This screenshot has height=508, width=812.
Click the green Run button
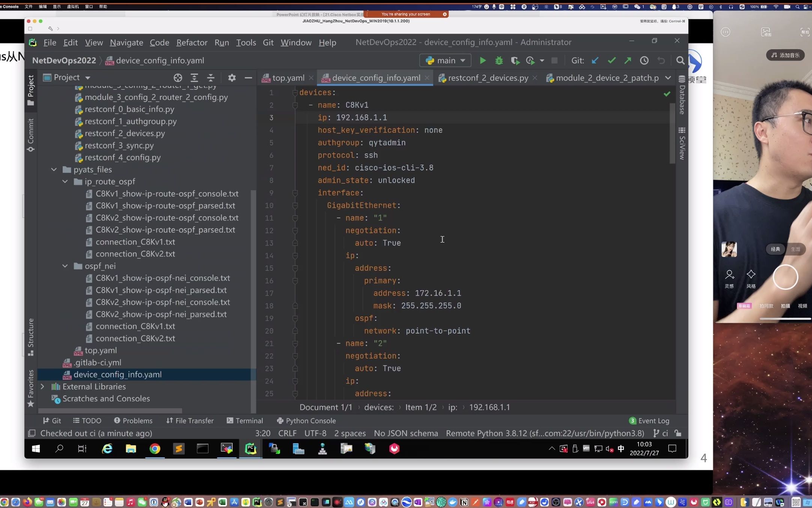(483, 60)
